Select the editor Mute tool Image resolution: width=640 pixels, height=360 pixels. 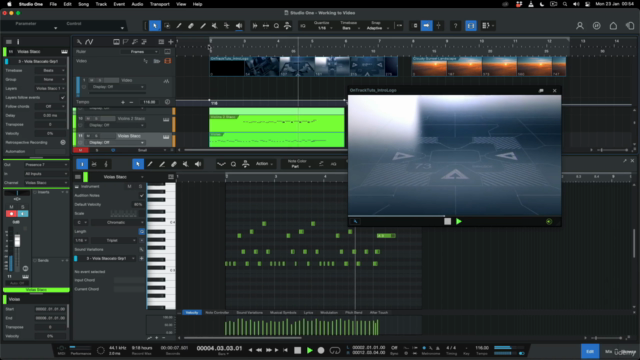(x=186, y=164)
